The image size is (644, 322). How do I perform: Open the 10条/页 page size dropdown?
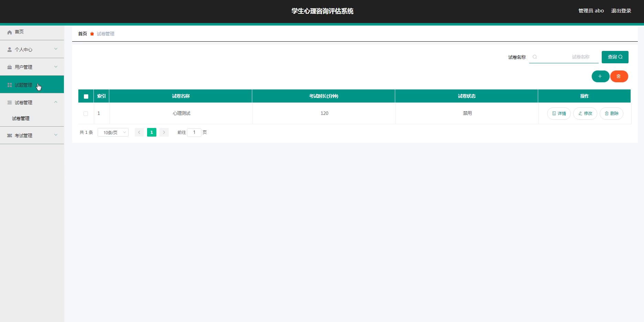(113, 132)
